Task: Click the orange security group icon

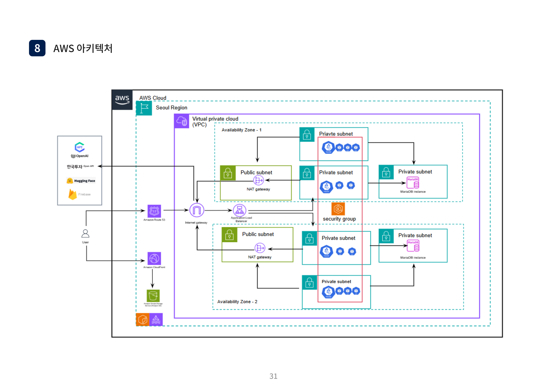Action: tap(338, 209)
